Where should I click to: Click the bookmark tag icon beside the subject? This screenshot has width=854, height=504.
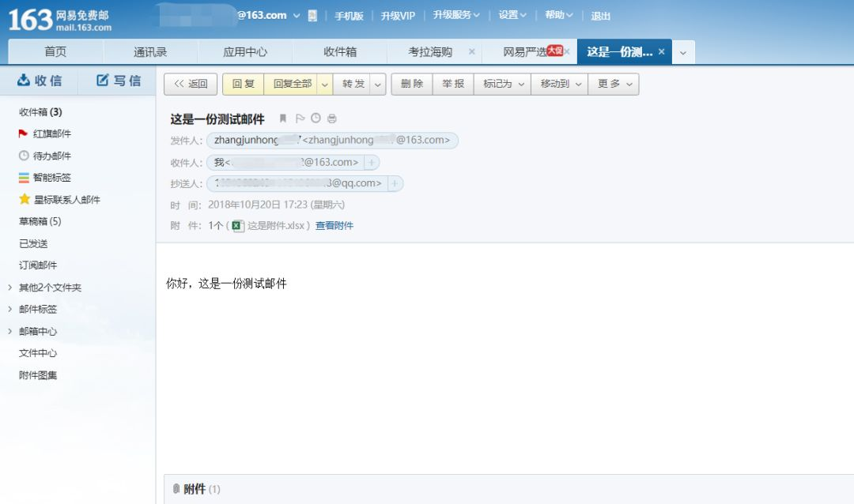click(282, 118)
